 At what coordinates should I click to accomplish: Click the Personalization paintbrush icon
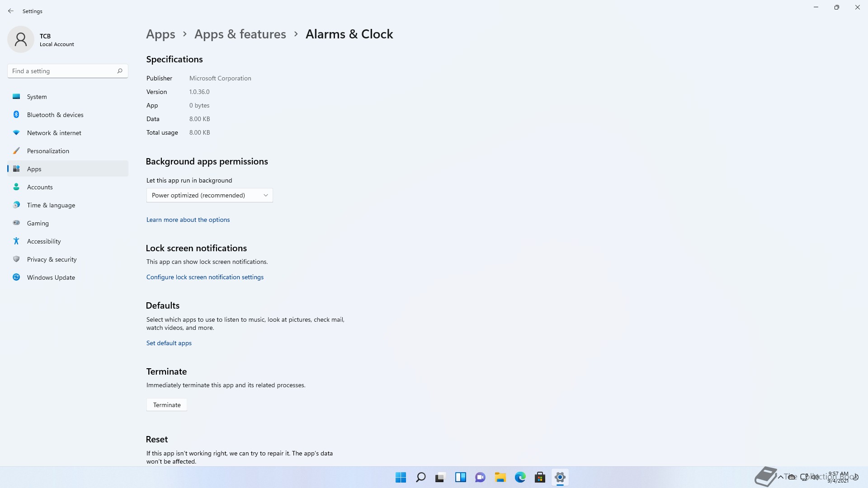[x=16, y=150]
